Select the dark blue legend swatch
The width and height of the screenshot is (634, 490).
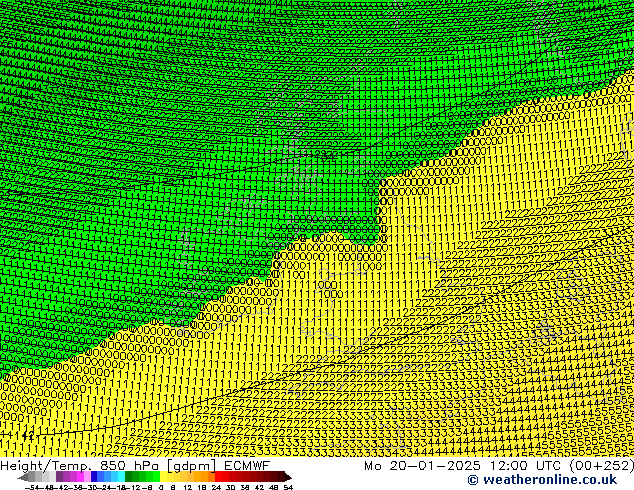click(x=94, y=476)
